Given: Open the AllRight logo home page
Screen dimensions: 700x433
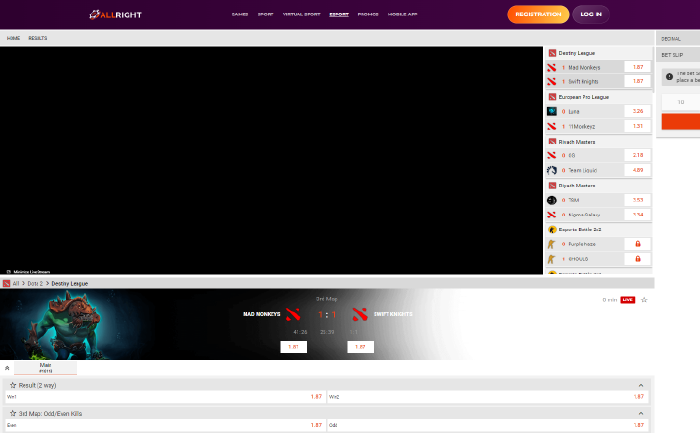Looking at the screenshot, I should (116, 15).
